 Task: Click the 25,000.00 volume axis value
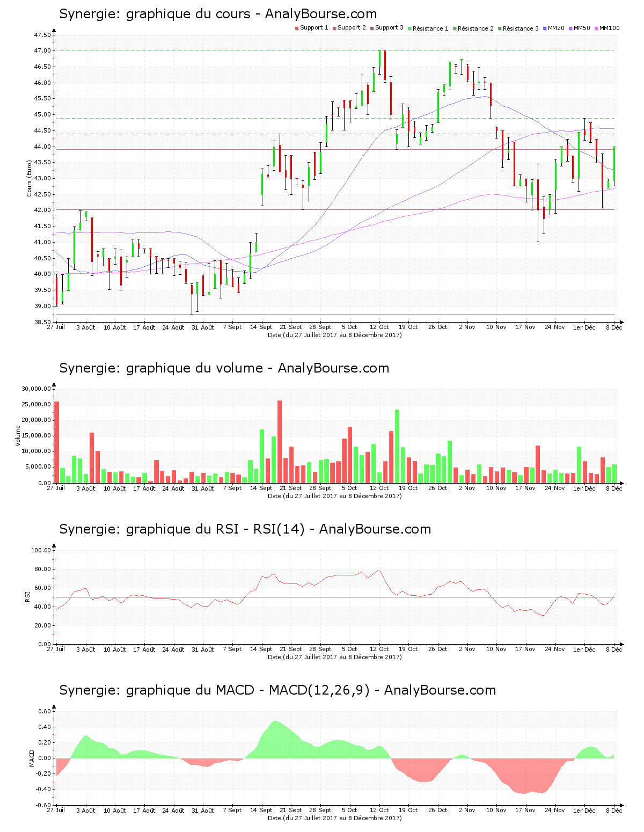(x=36, y=404)
